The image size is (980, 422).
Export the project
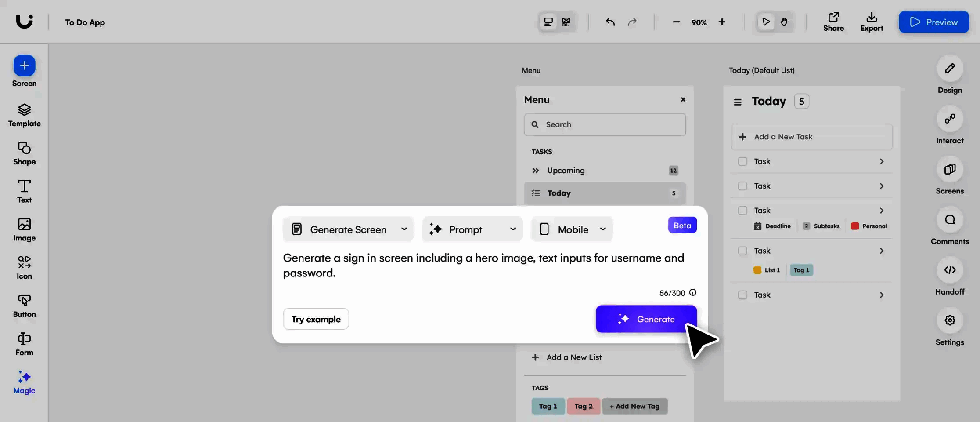[x=872, y=22]
